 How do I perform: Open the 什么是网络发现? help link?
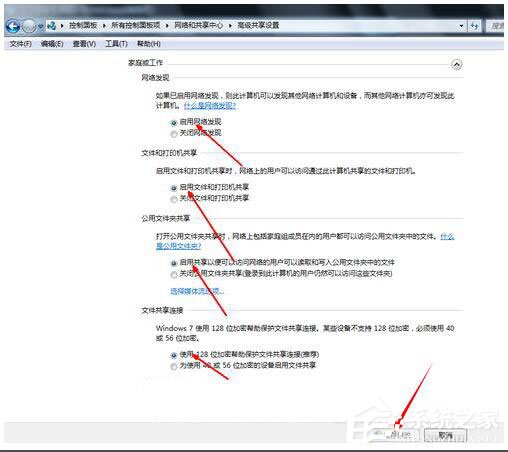point(210,106)
